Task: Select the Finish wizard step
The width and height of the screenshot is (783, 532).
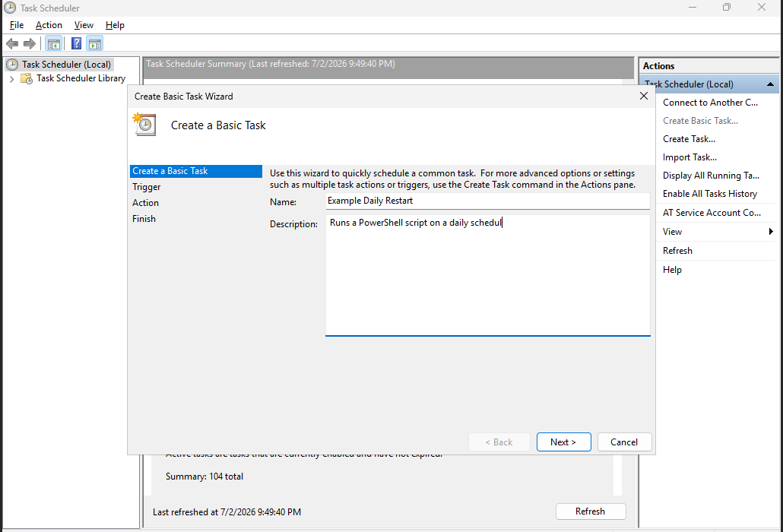Action: [x=144, y=219]
